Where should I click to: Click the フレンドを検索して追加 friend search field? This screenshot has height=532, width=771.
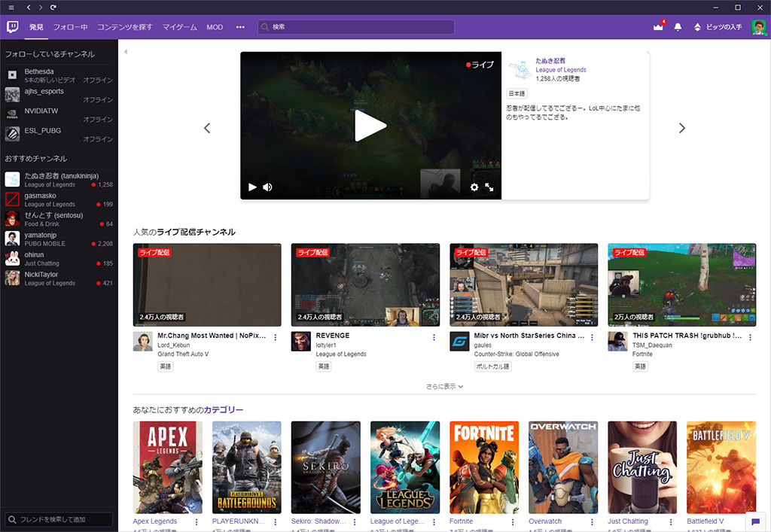pos(59,519)
